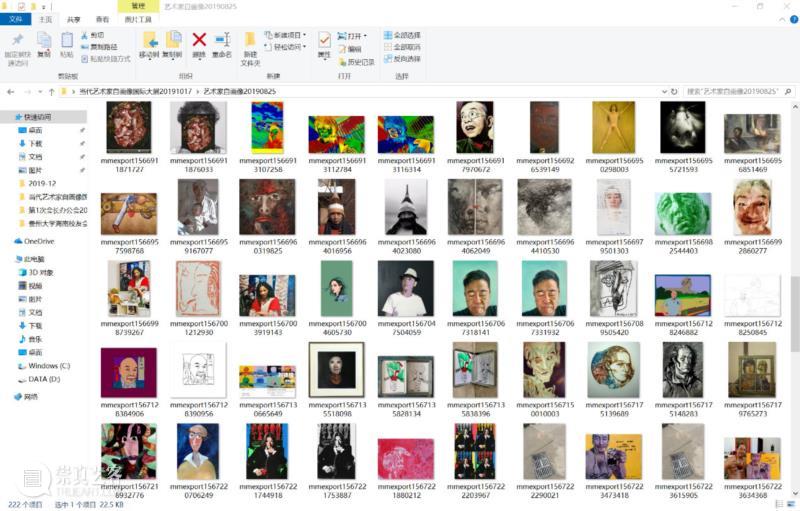Click the 剪切 scissors icon

85,35
